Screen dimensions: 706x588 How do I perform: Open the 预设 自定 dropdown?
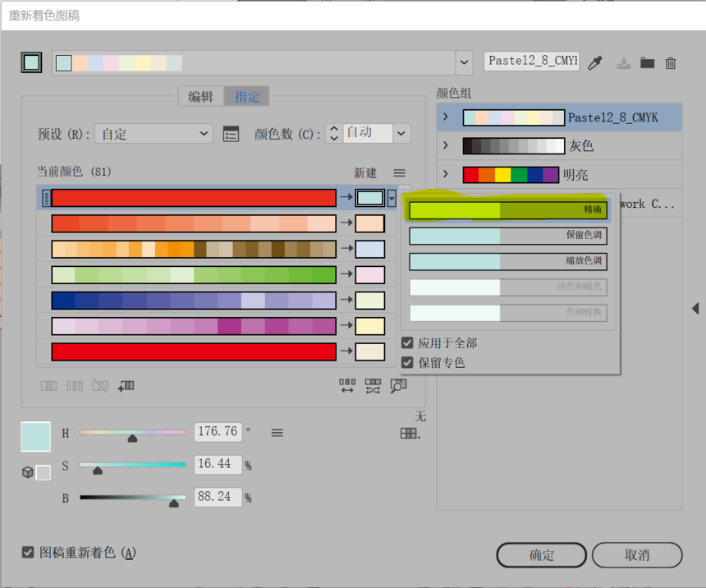154,134
